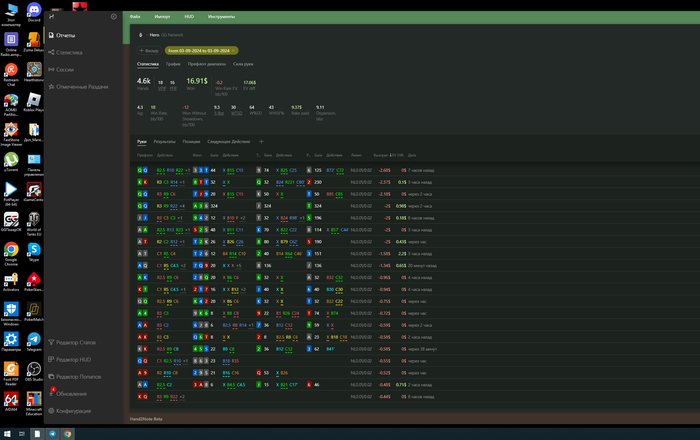Open Редактор HUD in the sidebar
700x440 pixels.
(x=70, y=359)
